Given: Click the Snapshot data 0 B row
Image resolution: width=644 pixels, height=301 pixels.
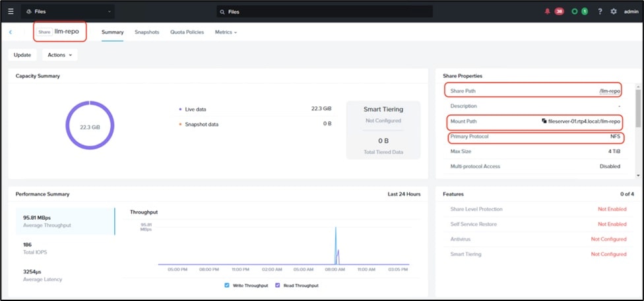Looking at the screenshot, I should pos(255,124).
